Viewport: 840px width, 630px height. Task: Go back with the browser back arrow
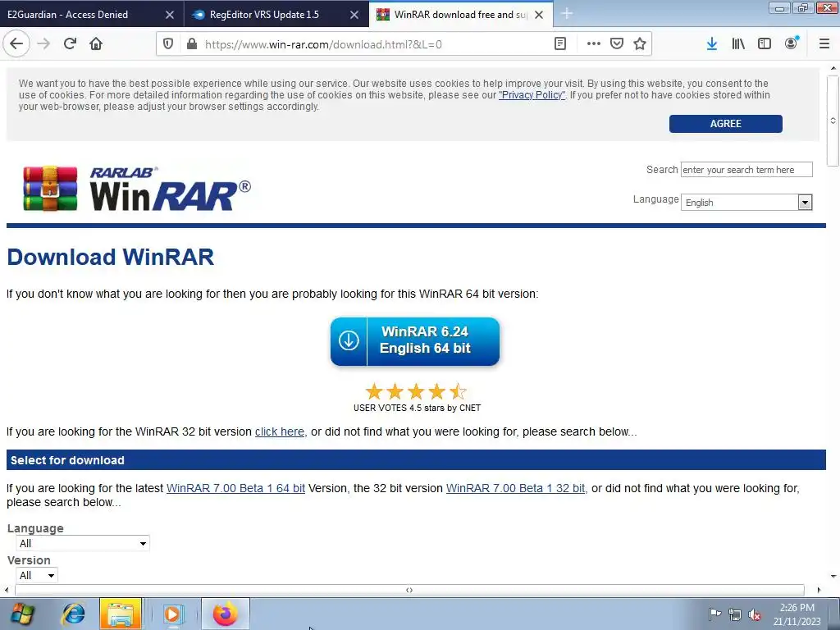(x=16, y=44)
